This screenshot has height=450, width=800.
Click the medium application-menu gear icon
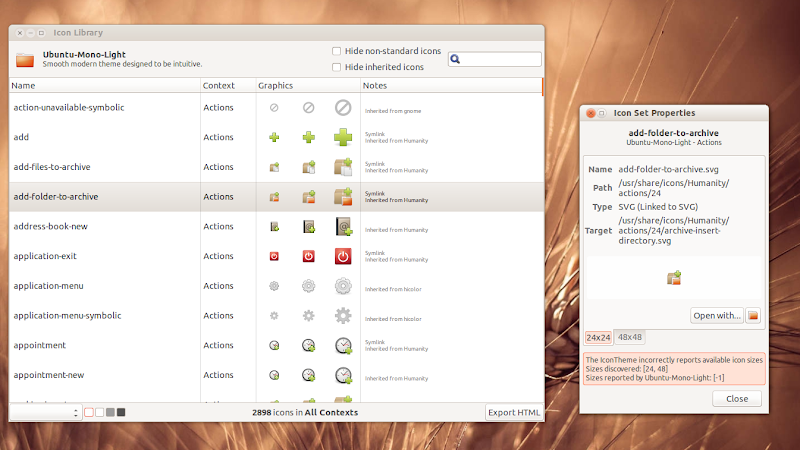click(309, 286)
